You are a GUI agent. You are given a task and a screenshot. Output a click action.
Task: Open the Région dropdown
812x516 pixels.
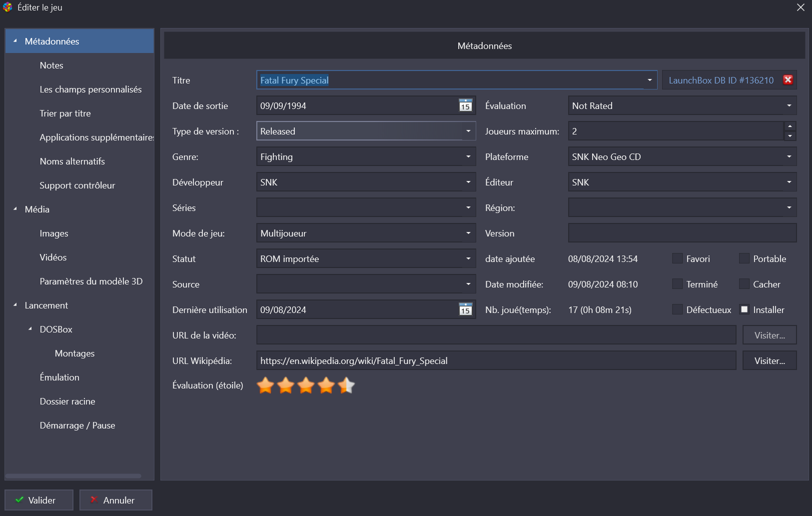click(x=682, y=207)
